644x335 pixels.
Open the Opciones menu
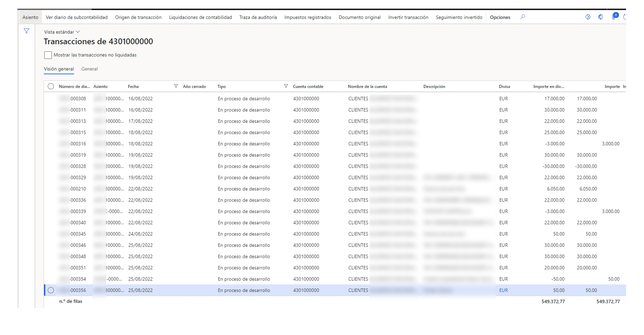[500, 17]
